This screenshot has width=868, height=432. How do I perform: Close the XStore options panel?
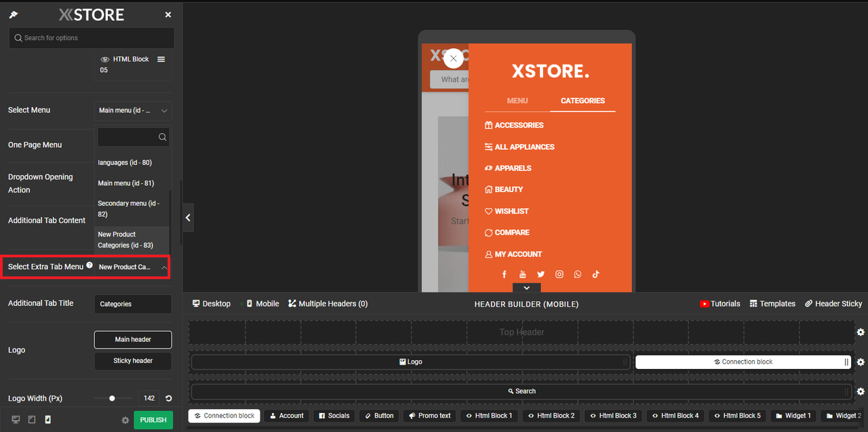click(x=168, y=15)
